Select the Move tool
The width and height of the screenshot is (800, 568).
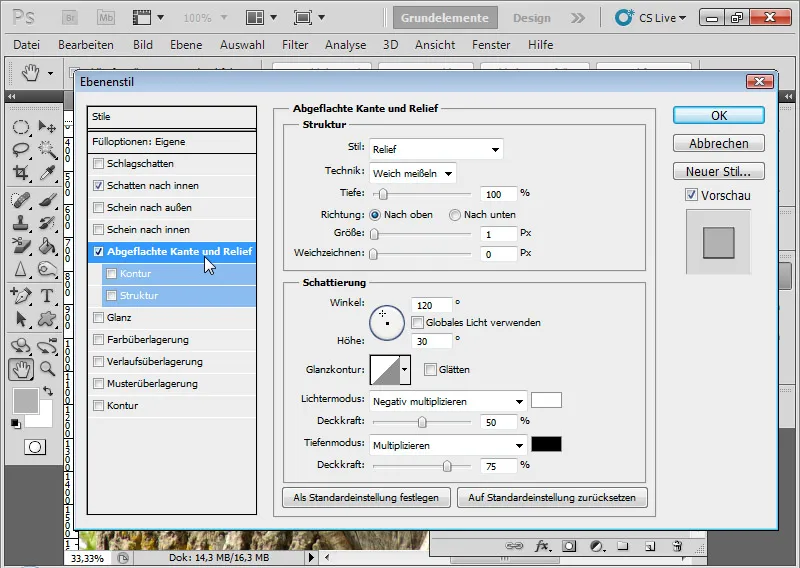pyautogui.click(x=47, y=126)
